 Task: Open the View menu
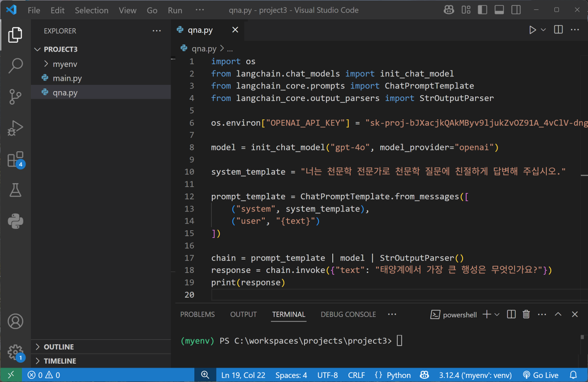[x=128, y=10]
